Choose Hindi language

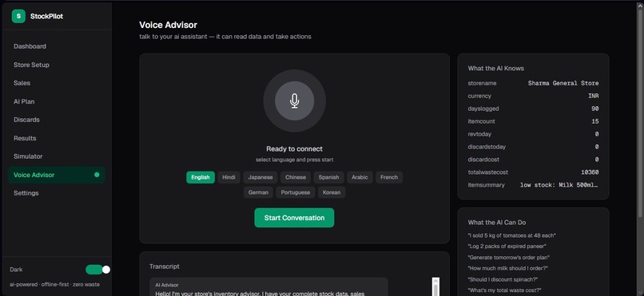[229, 177]
